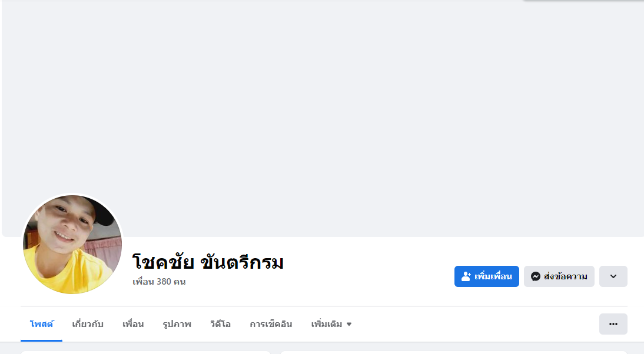This screenshot has width=644, height=354.
Task: Click the left card below the tabs
Action: click(145, 352)
